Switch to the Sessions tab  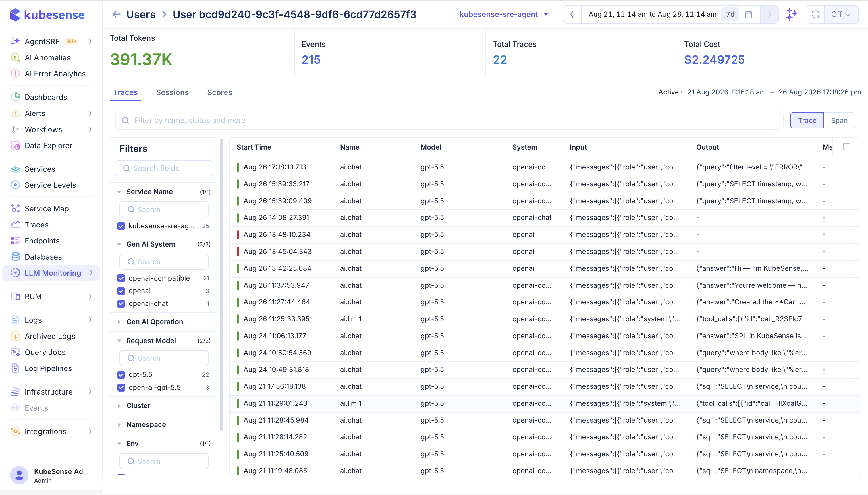(172, 92)
